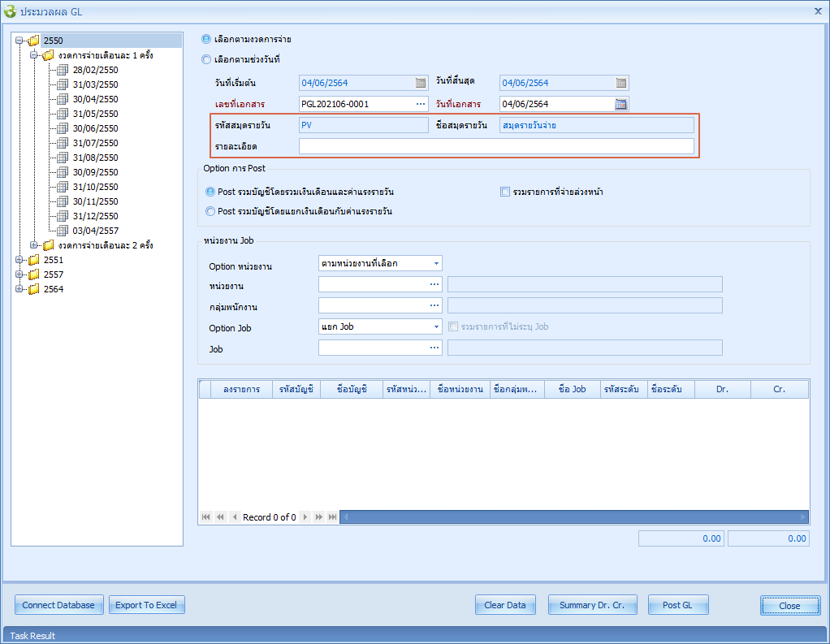The width and height of the screenshot is (830, 644).
Task: Go to last record in grid navigator
Action: (x=332, y=517)
